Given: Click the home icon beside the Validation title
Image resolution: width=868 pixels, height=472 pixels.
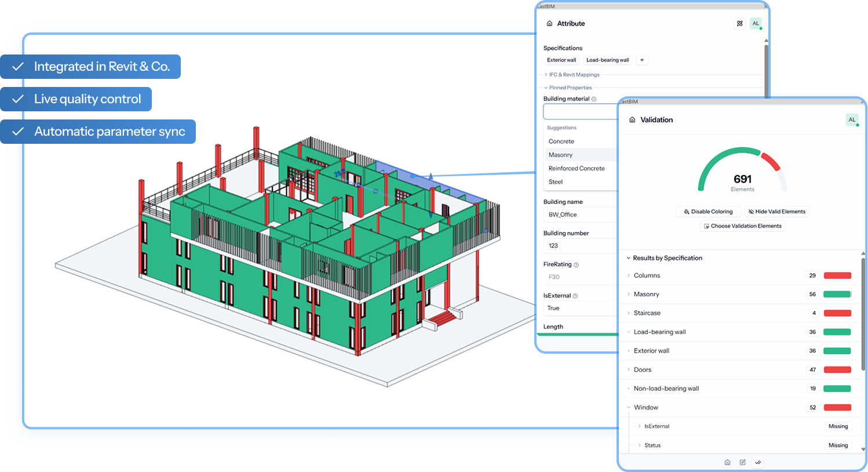Looking at the screenshot, I should [x=632, y=120].
